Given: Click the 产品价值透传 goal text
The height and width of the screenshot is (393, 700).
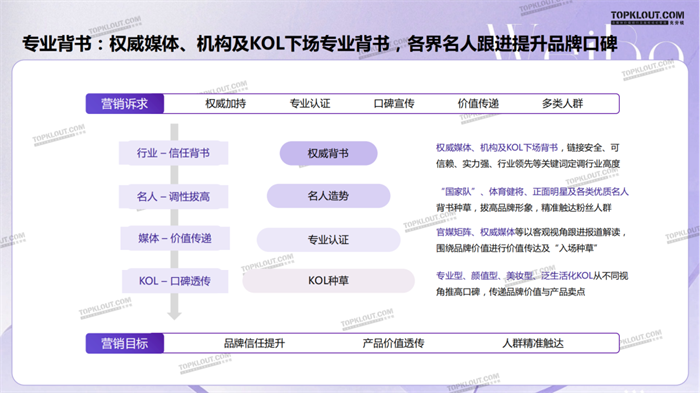Looking at the screenshot, I should pos(393,343).
